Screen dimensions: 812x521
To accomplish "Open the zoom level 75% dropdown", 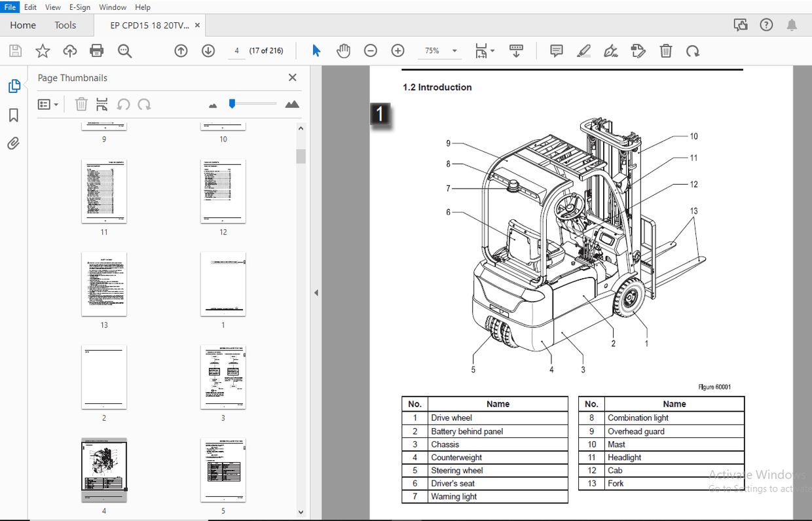I will (438, 51).
